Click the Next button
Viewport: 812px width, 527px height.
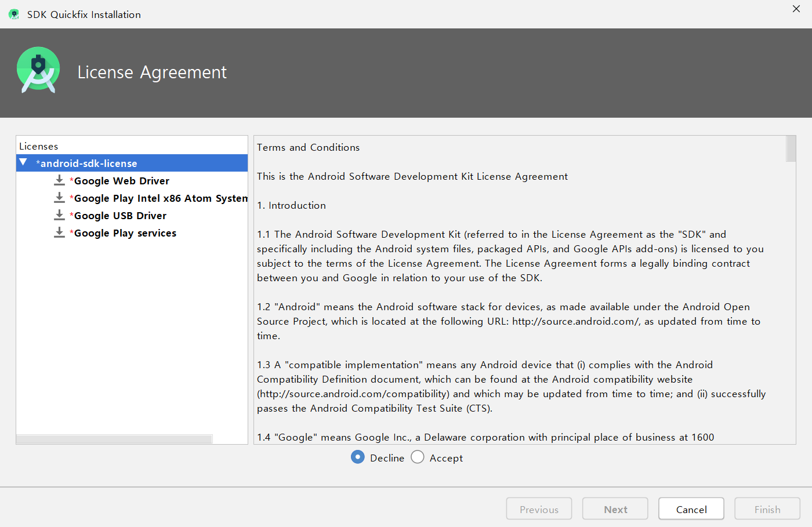(x=615, y=509)
